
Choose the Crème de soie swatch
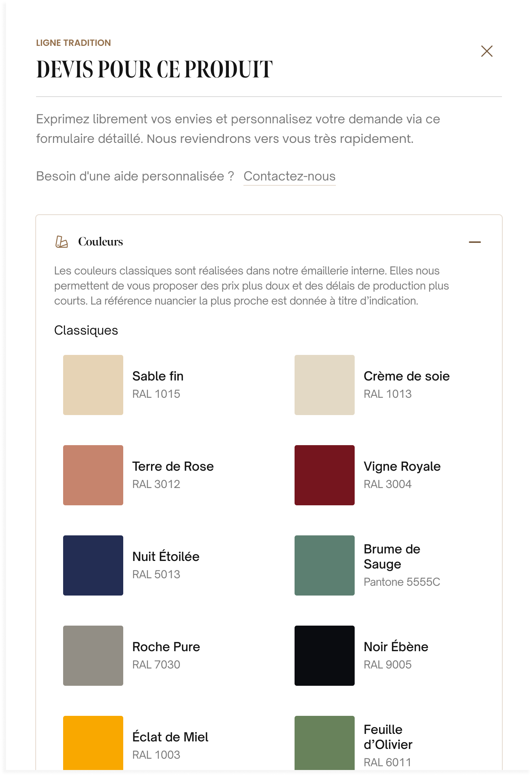(325, 385)
